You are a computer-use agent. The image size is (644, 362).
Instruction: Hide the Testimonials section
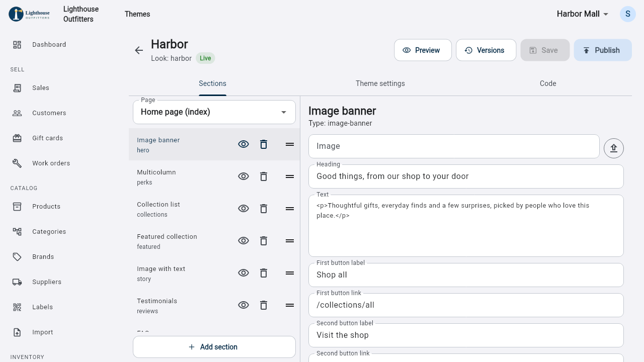[244, 305]
